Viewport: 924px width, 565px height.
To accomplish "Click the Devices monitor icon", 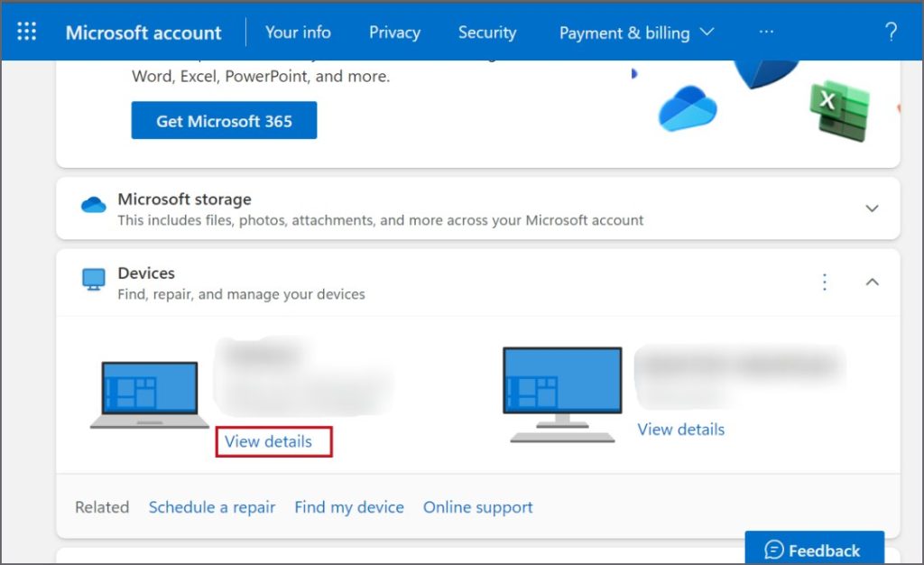I will point(94,279).
